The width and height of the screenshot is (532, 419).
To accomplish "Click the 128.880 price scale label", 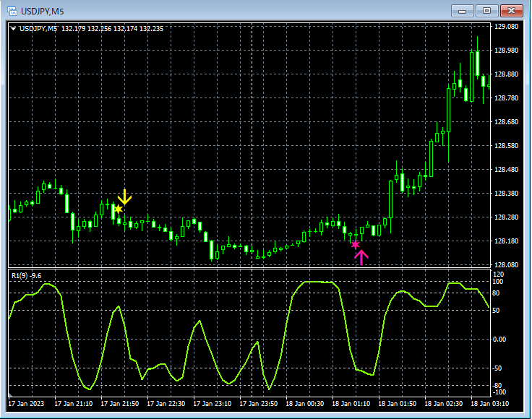I will [506, 74].
